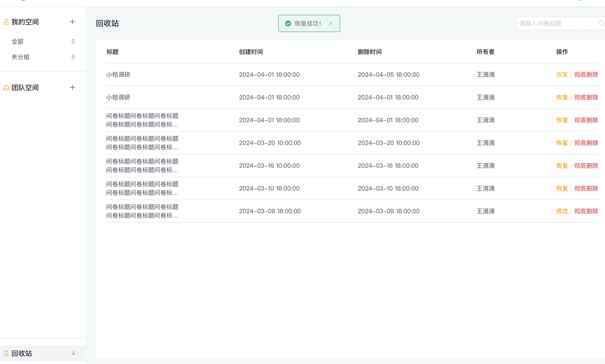Click the 删除时间 column header

point(370,52)
